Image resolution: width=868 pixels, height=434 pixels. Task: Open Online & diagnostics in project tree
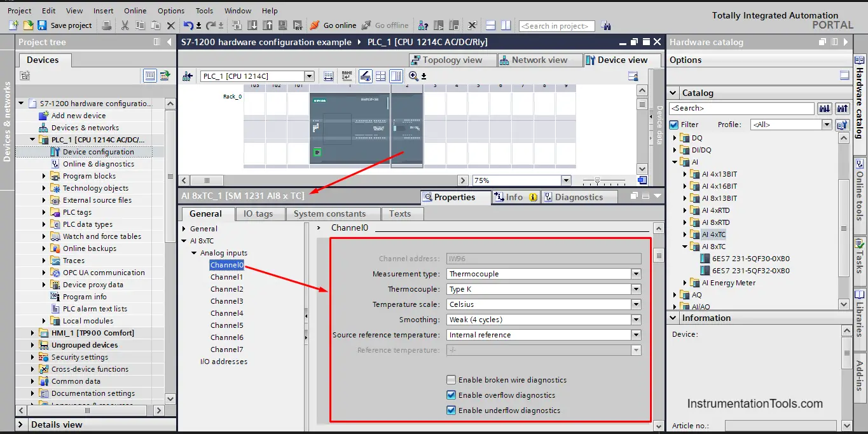pyautogui.click(x=98, y=164)
